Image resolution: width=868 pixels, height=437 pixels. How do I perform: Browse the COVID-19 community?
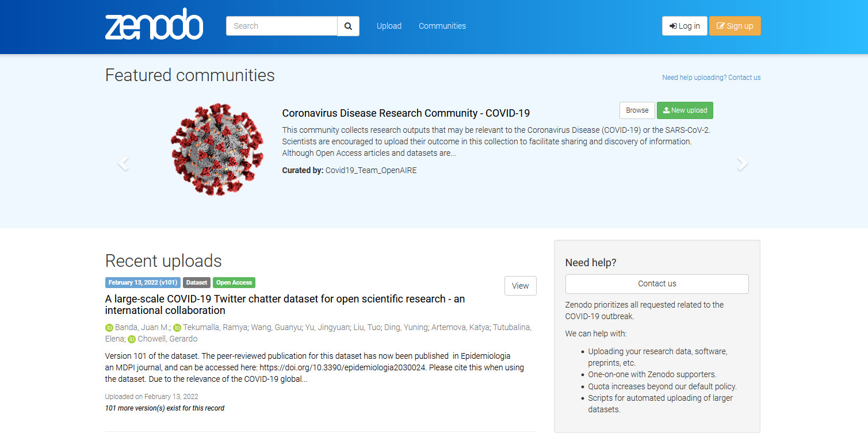[637, 110]
